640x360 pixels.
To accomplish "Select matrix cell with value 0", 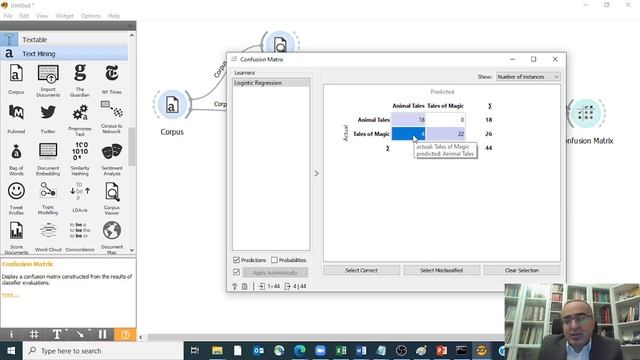I will tap(445, 120).
